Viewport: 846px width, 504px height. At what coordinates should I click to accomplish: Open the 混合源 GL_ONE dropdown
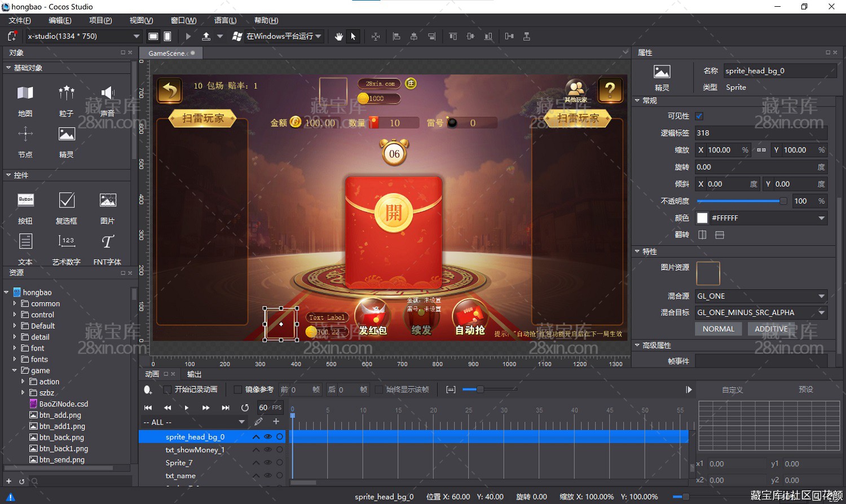click(x=761, y=296)
